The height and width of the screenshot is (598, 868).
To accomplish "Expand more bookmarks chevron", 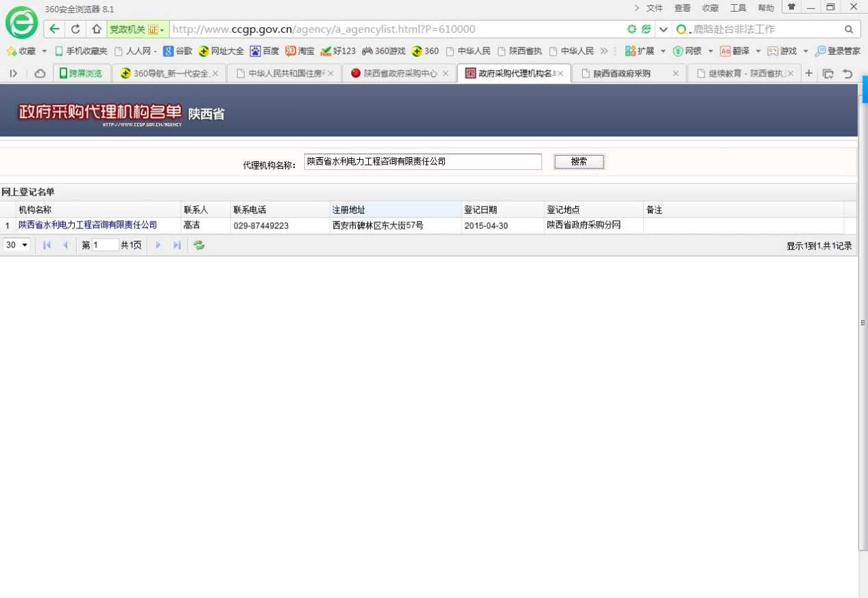I will pyautogui.click(x=604, y=51).
